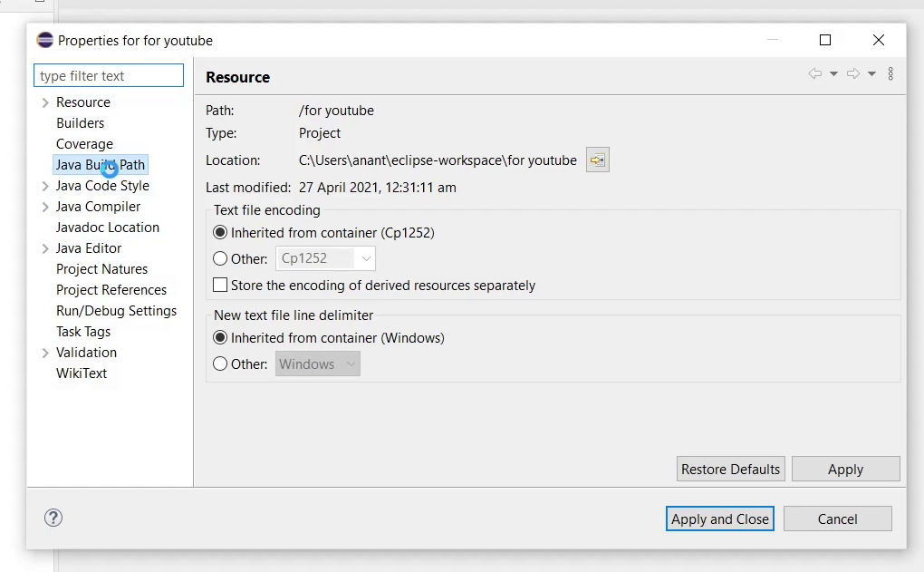Expand the Java Code Style node

pos(45,186)
